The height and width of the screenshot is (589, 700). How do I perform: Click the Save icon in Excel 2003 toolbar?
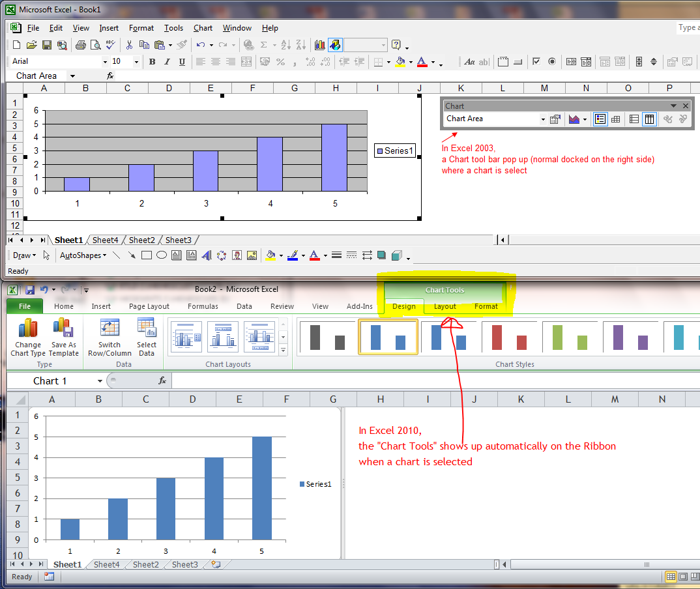tap(47, 45)
